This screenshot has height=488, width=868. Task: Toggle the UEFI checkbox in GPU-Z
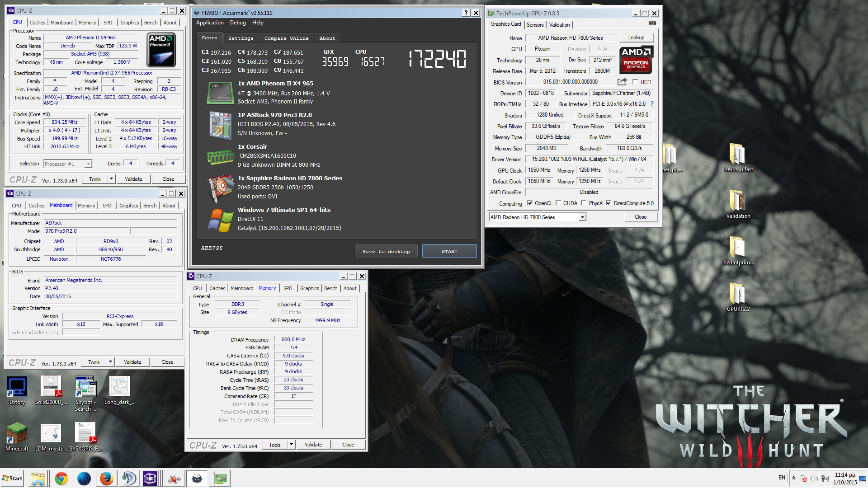[635, 82]
